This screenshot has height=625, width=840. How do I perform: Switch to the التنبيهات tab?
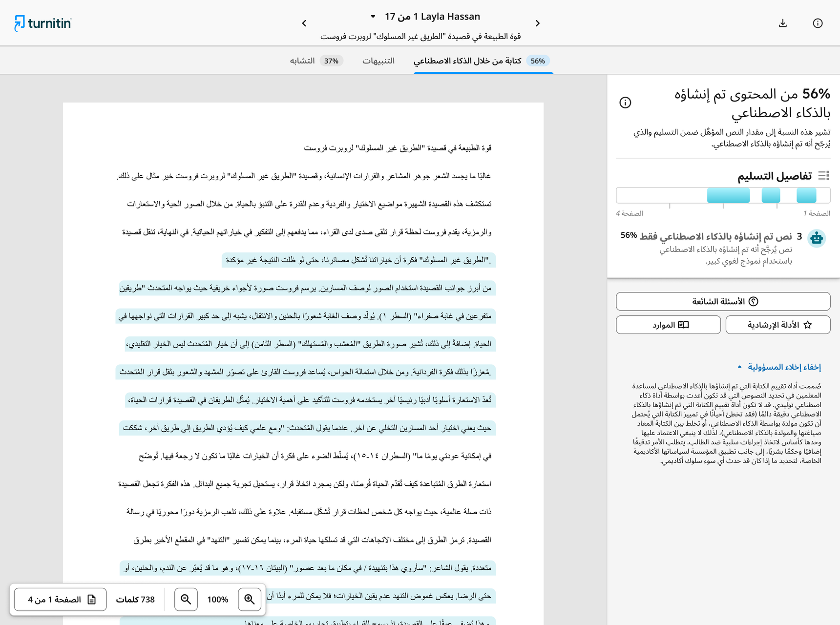[378, 61]
